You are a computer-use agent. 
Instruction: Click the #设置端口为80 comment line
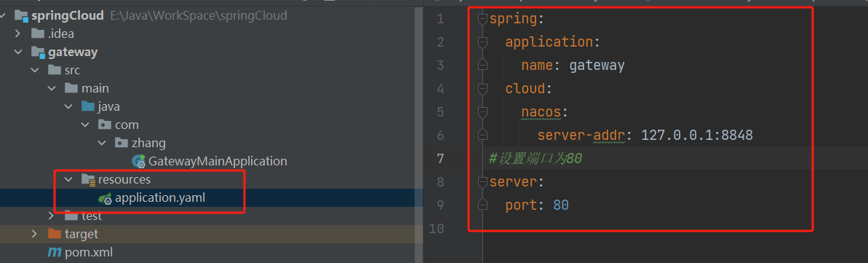pyautogui.click(x=535, y=159)
